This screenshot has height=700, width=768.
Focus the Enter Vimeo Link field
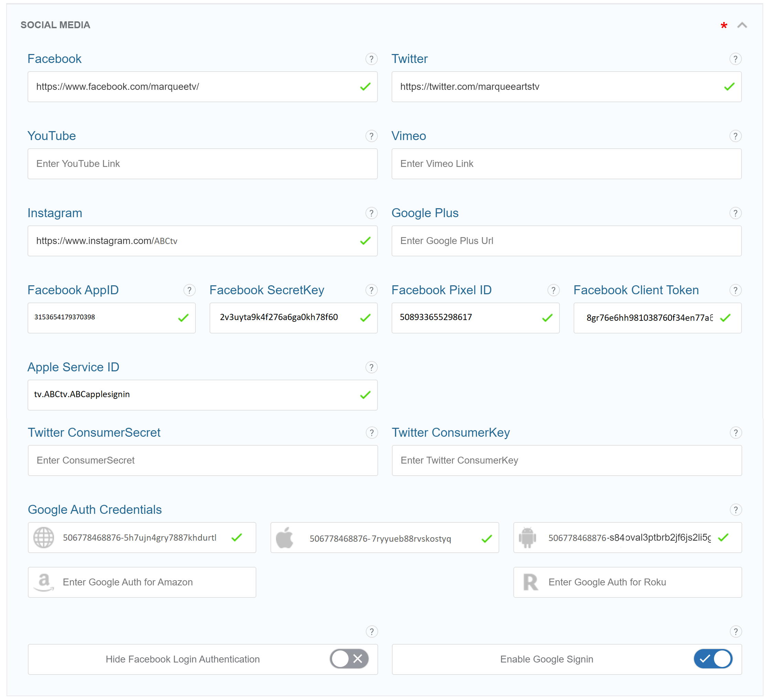[x=566, y=164]
